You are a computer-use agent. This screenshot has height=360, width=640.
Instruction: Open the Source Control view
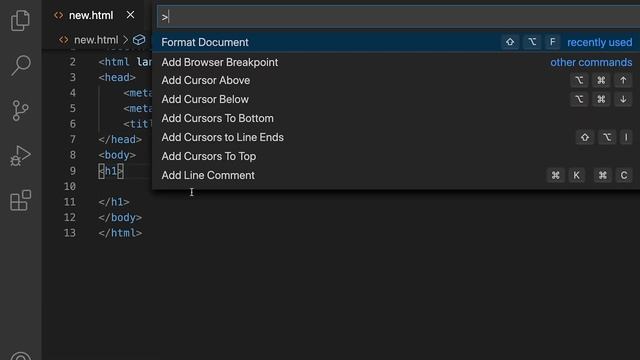pos(20,110)
